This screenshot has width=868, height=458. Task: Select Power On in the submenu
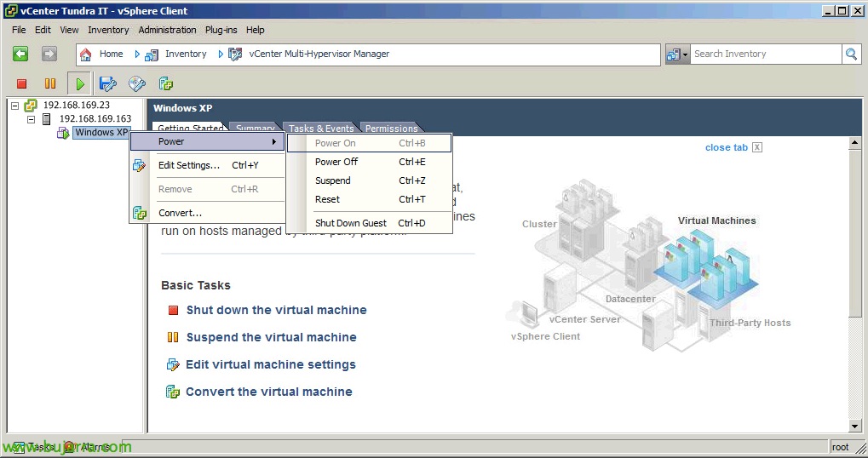(370, 143)
